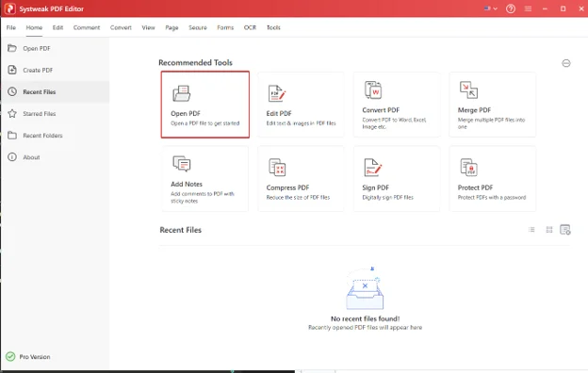The height and width of the screenshot is (373, 588).
Task: Click the Open PDF card icon
Action: click(x=182, y=93)
